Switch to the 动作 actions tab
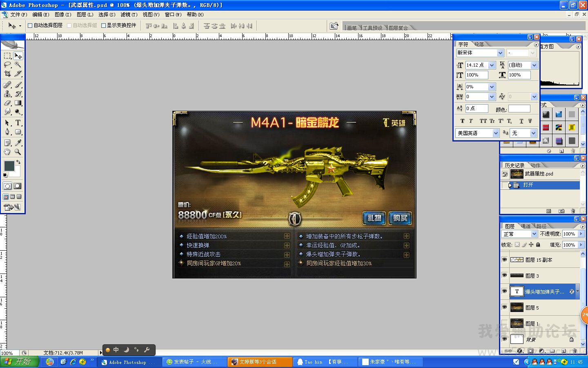This screenshot has height=368, width=588. [535, 165]
